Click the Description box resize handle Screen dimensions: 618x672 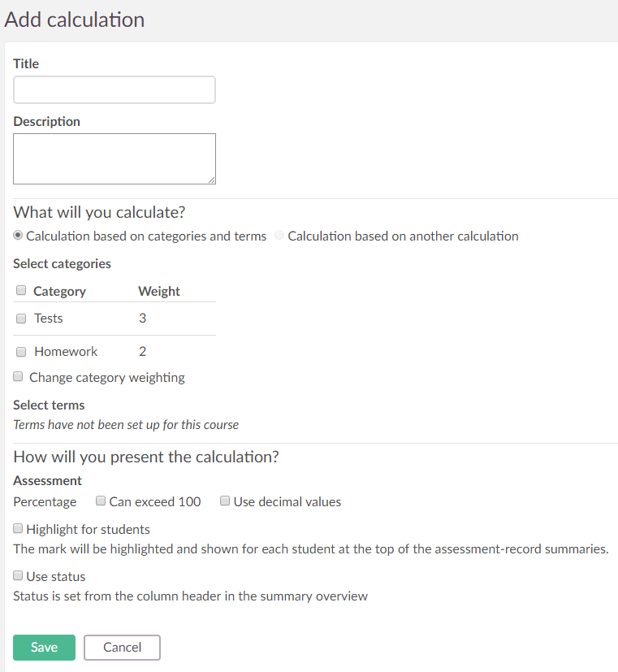tap(211, 180)
